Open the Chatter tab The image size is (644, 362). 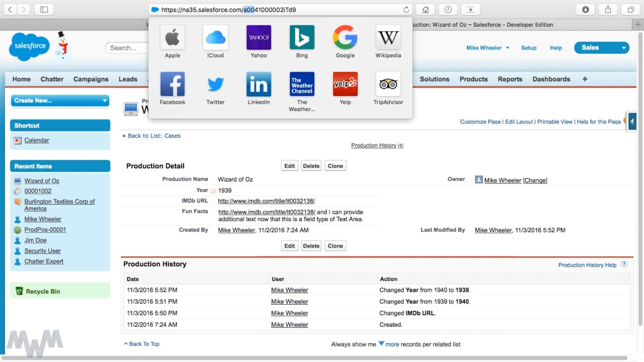52,79
